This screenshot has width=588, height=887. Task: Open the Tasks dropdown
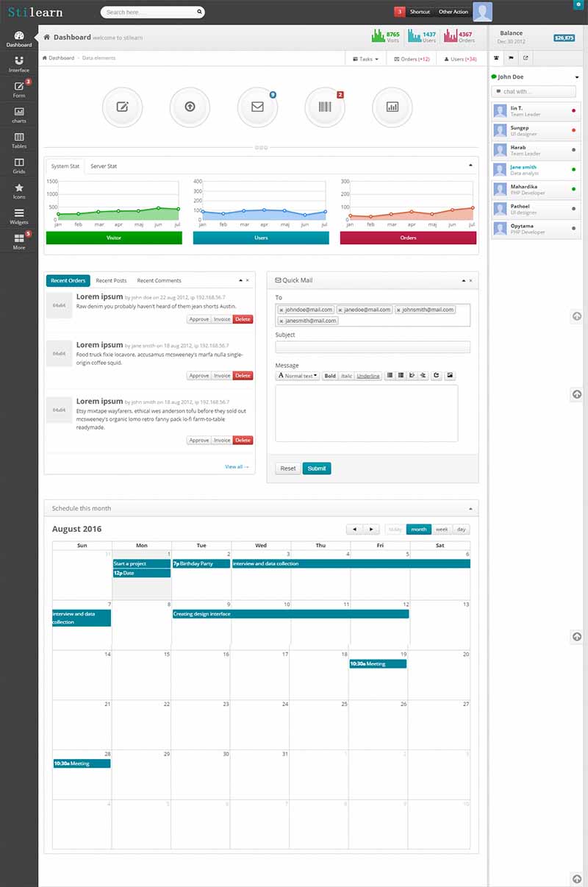coord(365,59)
